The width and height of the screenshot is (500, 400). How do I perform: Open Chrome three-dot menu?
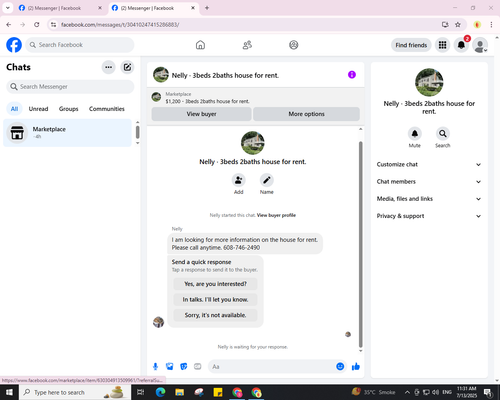click(491, 25)
